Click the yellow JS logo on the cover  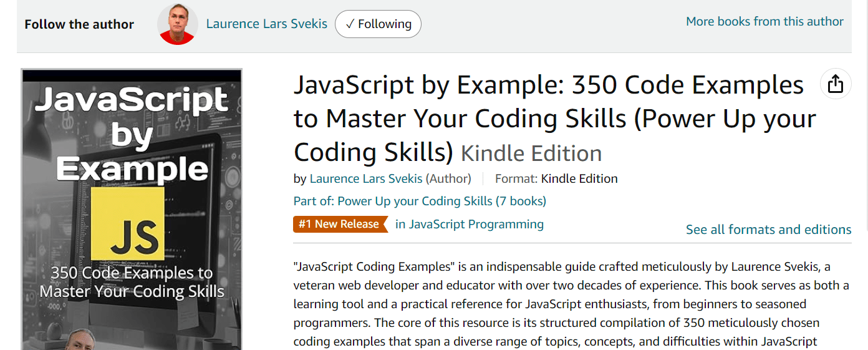pos(128,223)
